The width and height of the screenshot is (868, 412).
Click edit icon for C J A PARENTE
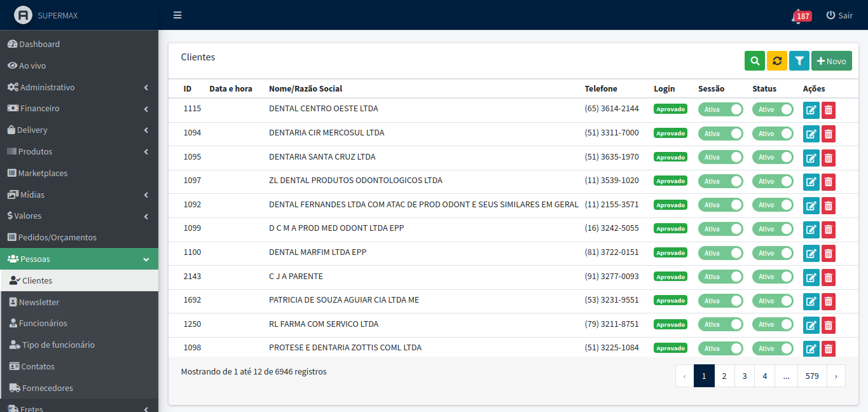[x=811, y=277]
